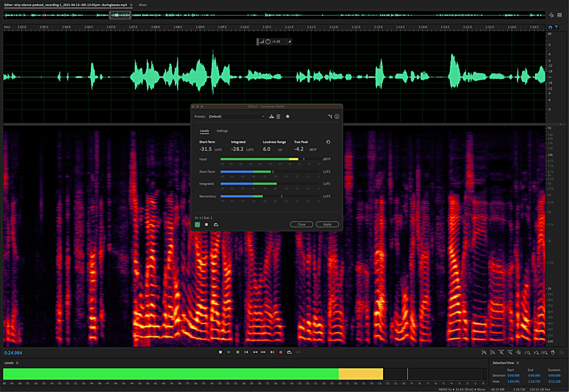This screenshot has height=392, width=569.
Task: Save the effect preset in Loudness Meter
Action: tap(272, 117)
